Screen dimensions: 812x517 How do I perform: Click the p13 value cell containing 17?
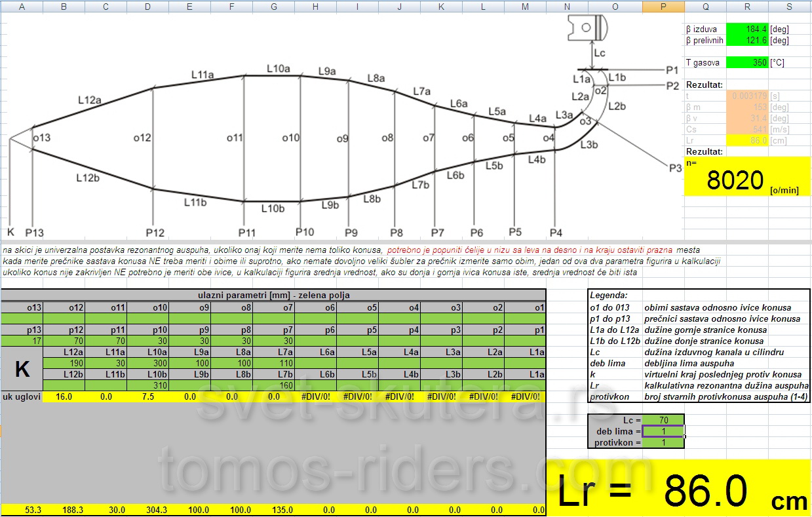pyautogui.click(x=22, y=341)
